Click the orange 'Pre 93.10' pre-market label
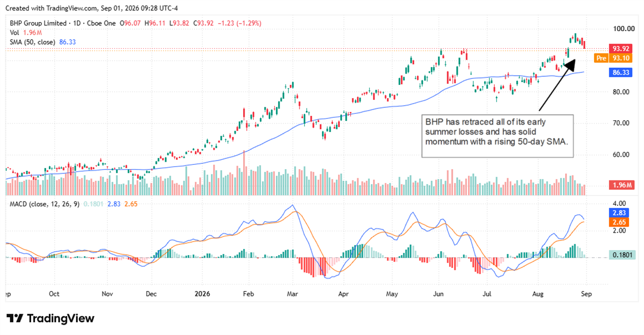This screenshot has height=335, width=644. 614,57
